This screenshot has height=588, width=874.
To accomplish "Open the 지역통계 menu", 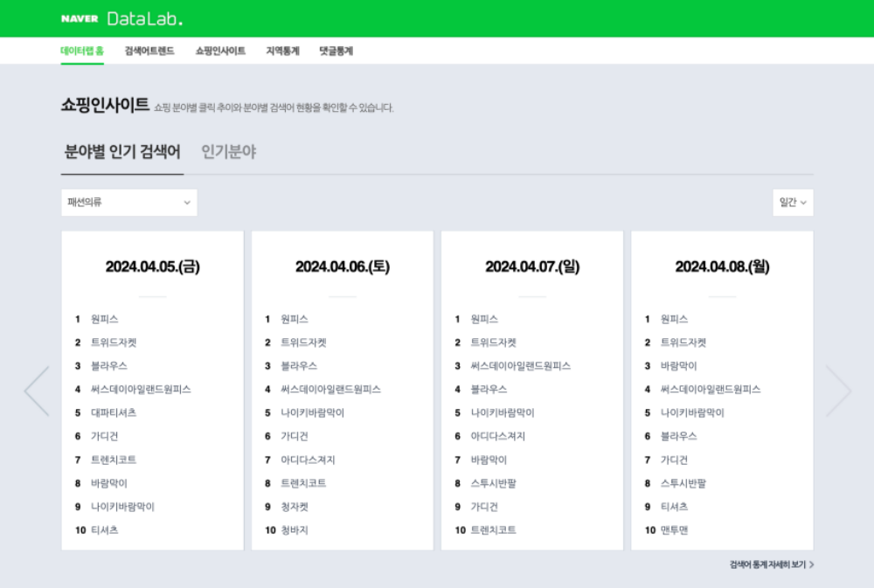I will point(282,51).
